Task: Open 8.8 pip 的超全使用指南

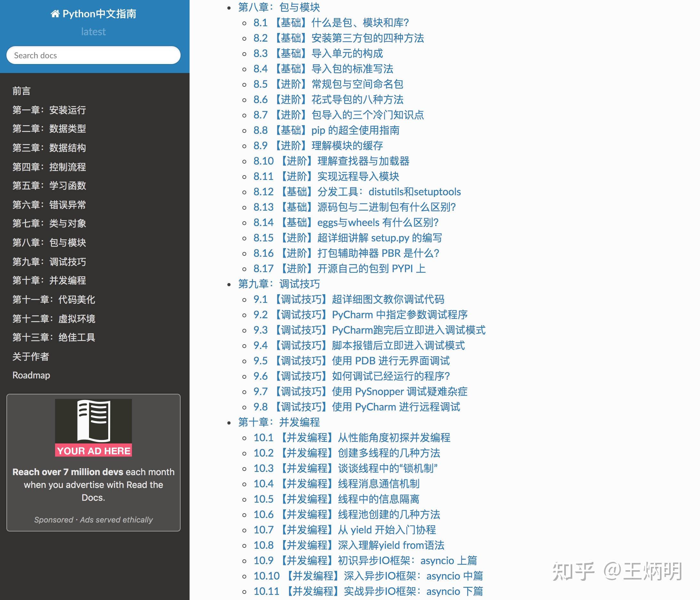Action: point(327,130)
